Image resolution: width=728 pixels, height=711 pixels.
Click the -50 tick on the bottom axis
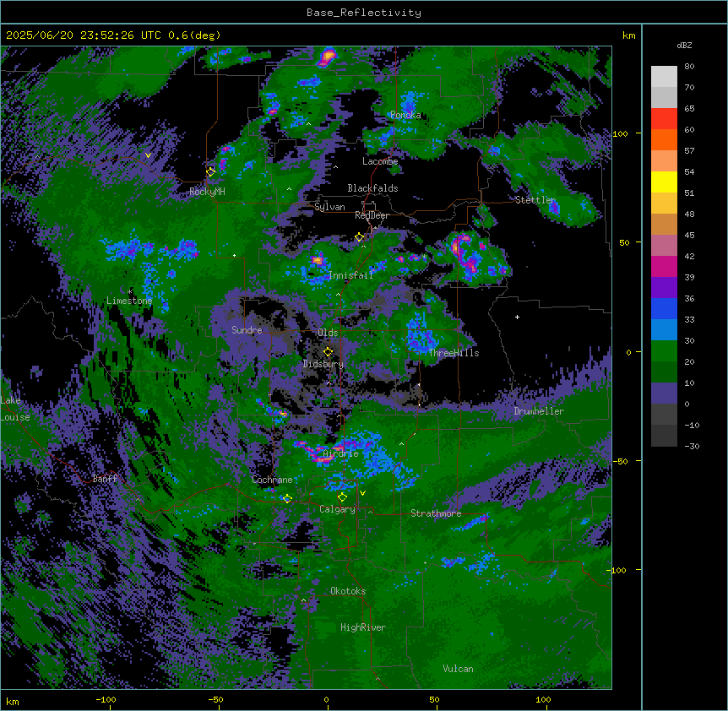click(215, 699)
